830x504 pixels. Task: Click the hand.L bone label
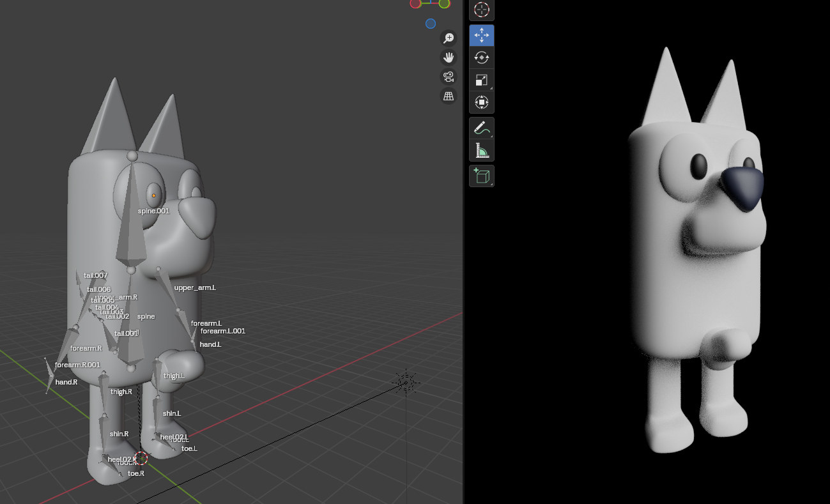click(210, 344)
